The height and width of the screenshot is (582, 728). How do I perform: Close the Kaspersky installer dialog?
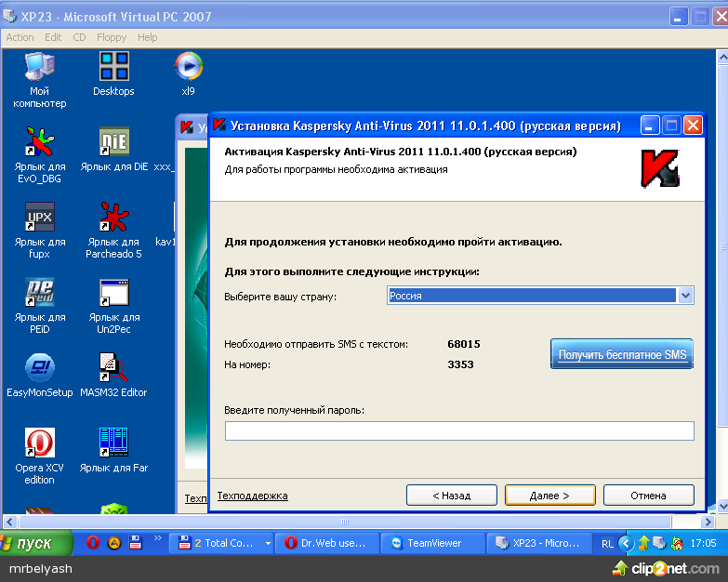click(x=694, y=126)
